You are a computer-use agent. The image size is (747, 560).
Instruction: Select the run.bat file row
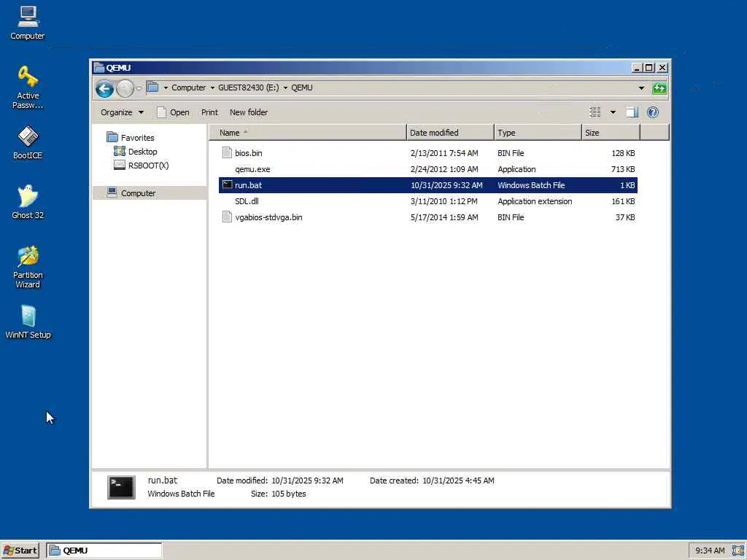[427, 185]
